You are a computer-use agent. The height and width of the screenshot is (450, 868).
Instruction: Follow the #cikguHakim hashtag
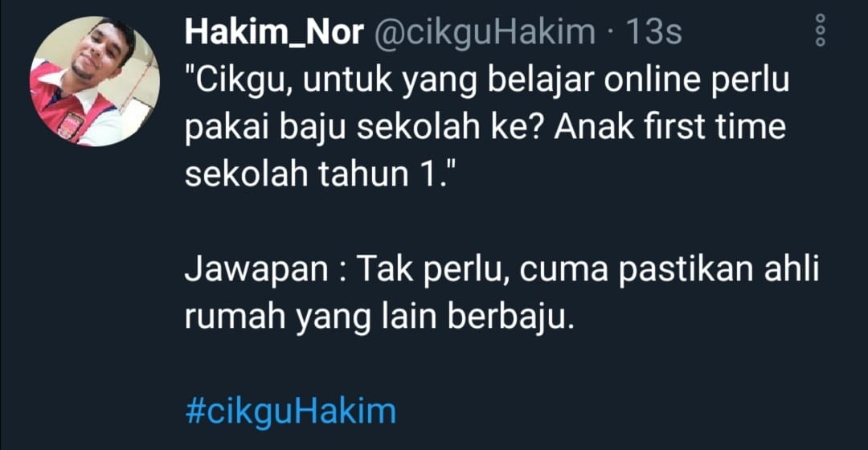[x=291, y=411]
